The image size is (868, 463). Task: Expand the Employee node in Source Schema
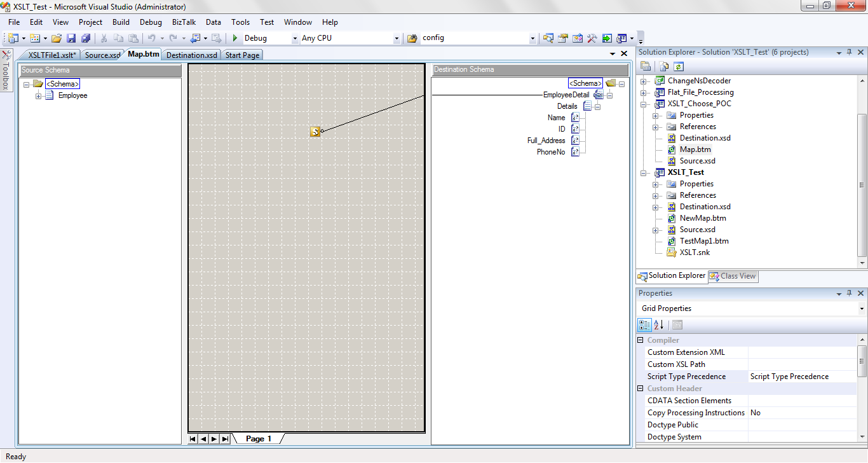click(38, 95)
